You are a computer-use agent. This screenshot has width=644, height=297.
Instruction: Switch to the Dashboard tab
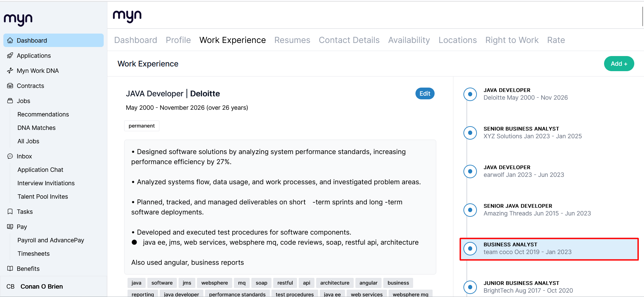136,40
